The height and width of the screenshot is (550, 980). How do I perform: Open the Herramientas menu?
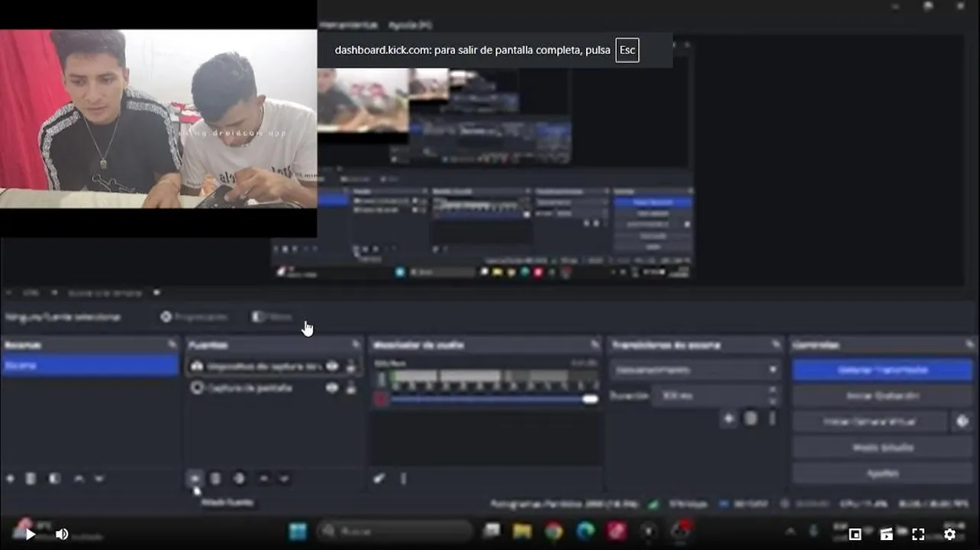click(349, 25)
